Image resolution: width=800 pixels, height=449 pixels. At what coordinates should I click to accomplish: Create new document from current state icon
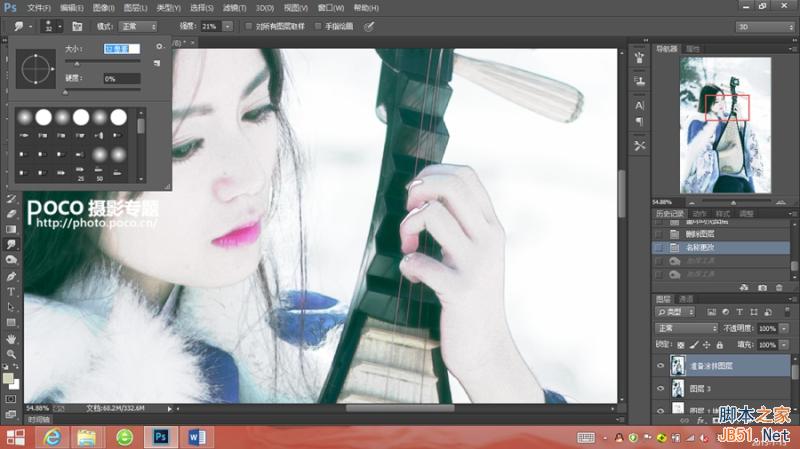pyautogui.click(x=744, y=288)
